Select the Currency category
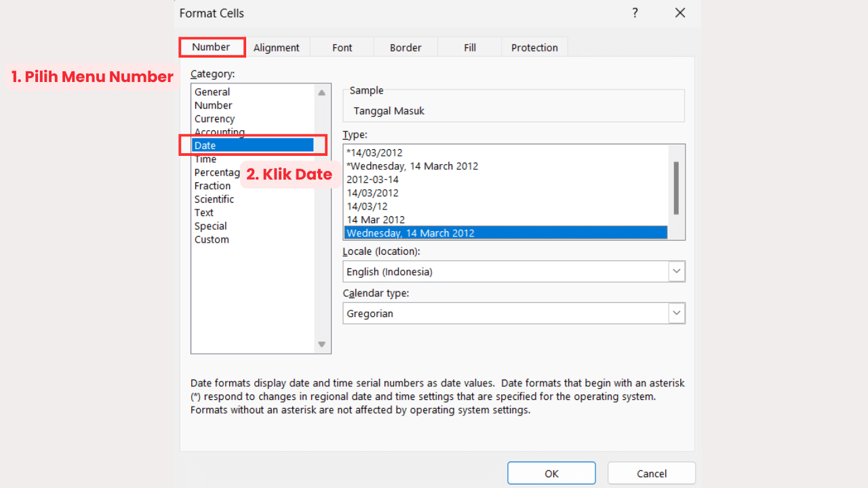Viewport: 868px width, 488px height. 214,118
